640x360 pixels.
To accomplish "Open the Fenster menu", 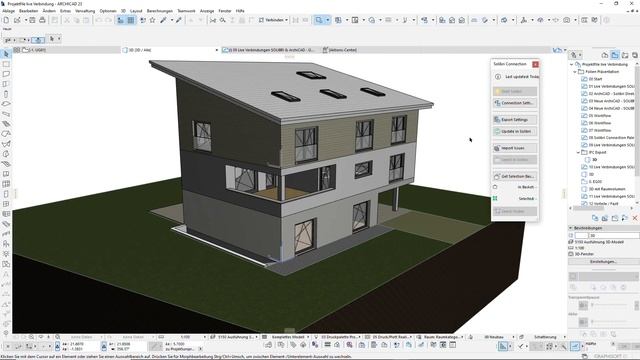I will click(224, 11).
